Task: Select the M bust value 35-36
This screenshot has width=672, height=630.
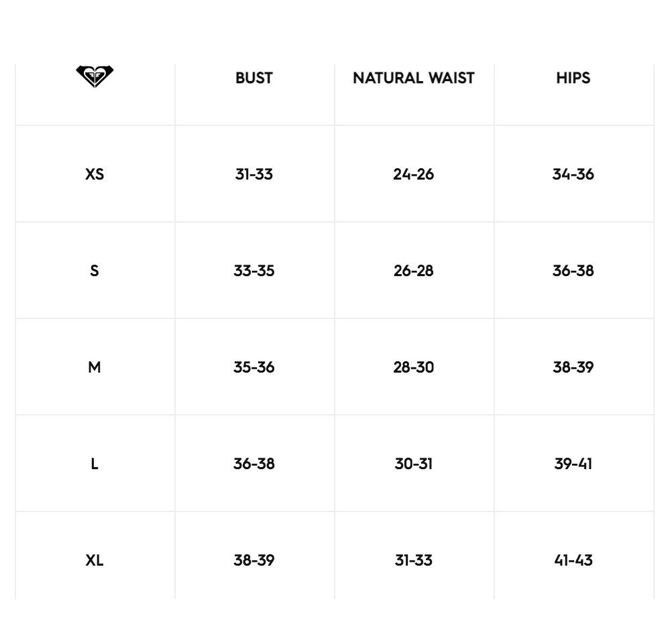Action: (254, 367)
